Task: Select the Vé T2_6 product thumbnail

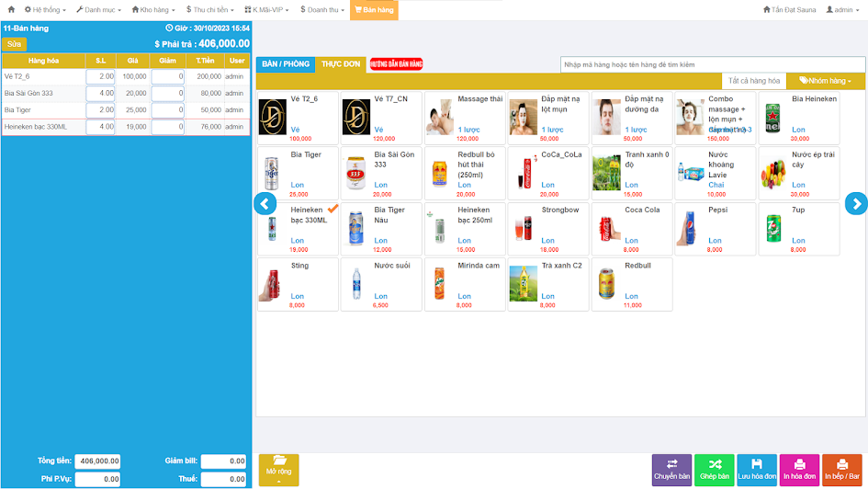Action: click(273, 117)
